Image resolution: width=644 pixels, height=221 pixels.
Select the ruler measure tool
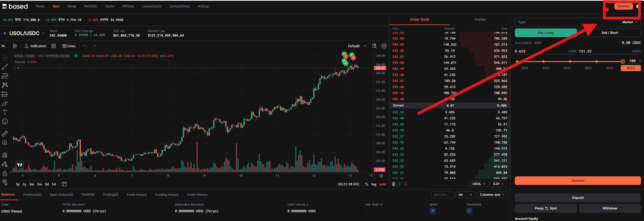[5, 133]
